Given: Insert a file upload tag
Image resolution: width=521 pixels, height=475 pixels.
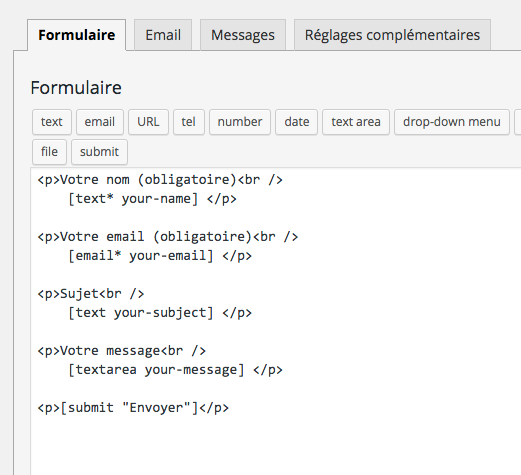Looking at the screenshot, I should click(49, 152).
